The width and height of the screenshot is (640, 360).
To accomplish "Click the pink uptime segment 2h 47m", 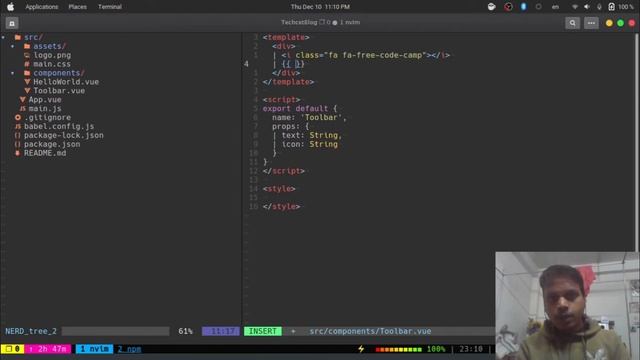I will (48, 349).
